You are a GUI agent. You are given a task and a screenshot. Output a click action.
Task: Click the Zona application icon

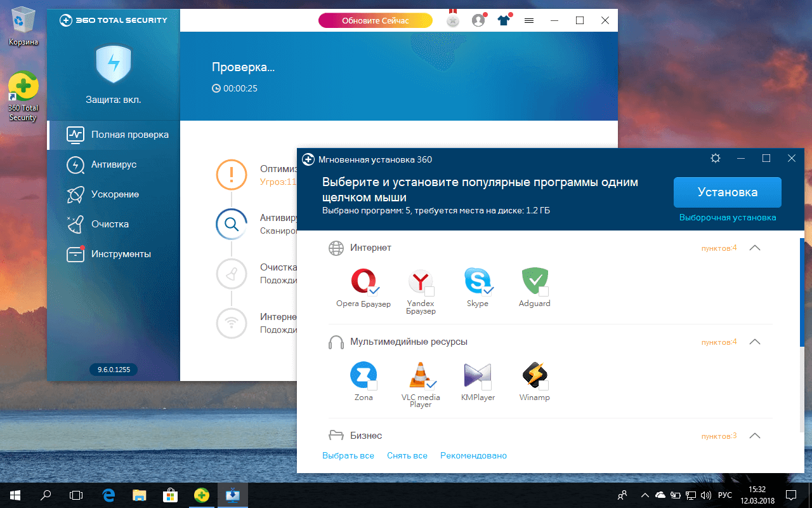(363, 376)
